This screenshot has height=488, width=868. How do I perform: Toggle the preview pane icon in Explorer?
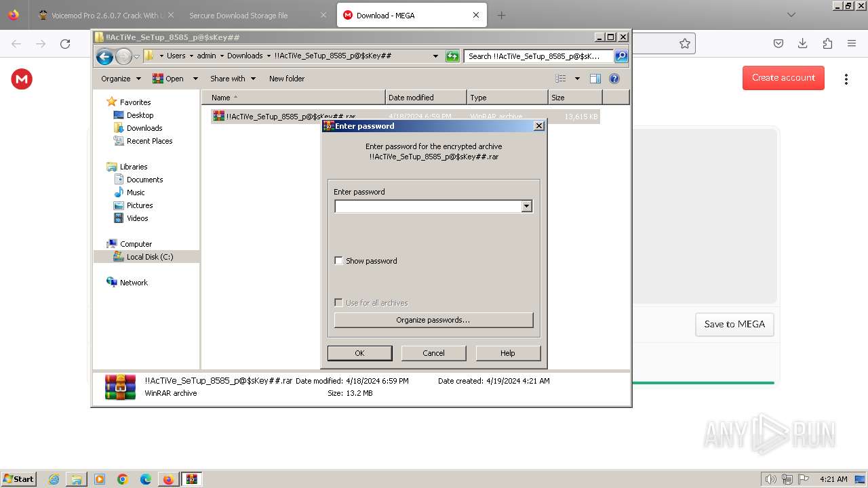point(595,79)
